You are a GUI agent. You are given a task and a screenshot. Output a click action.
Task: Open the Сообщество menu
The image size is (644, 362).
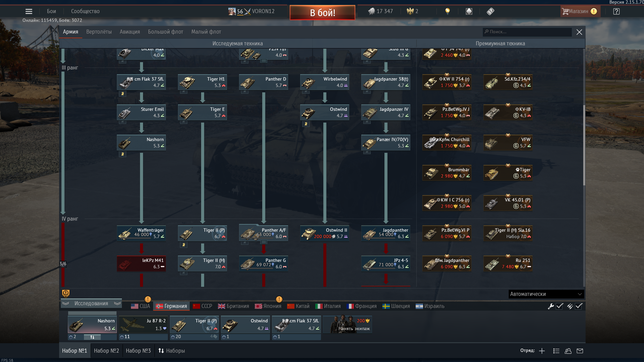click(x=85, y=11)
